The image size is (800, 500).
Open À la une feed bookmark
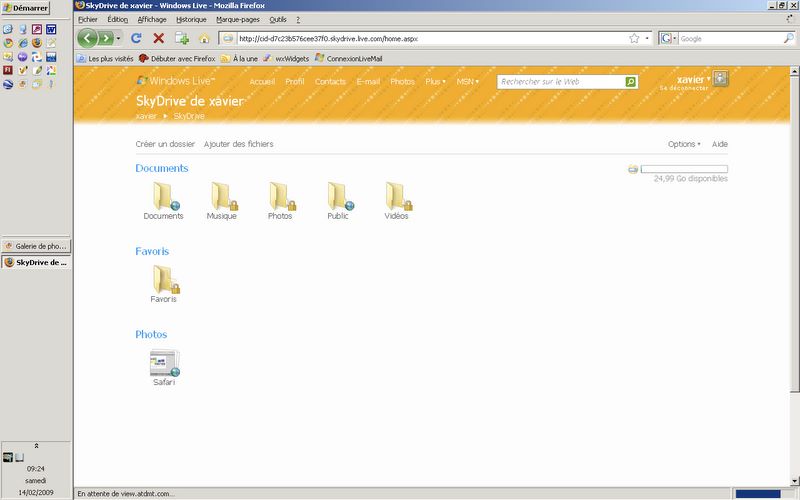(239, 59)
